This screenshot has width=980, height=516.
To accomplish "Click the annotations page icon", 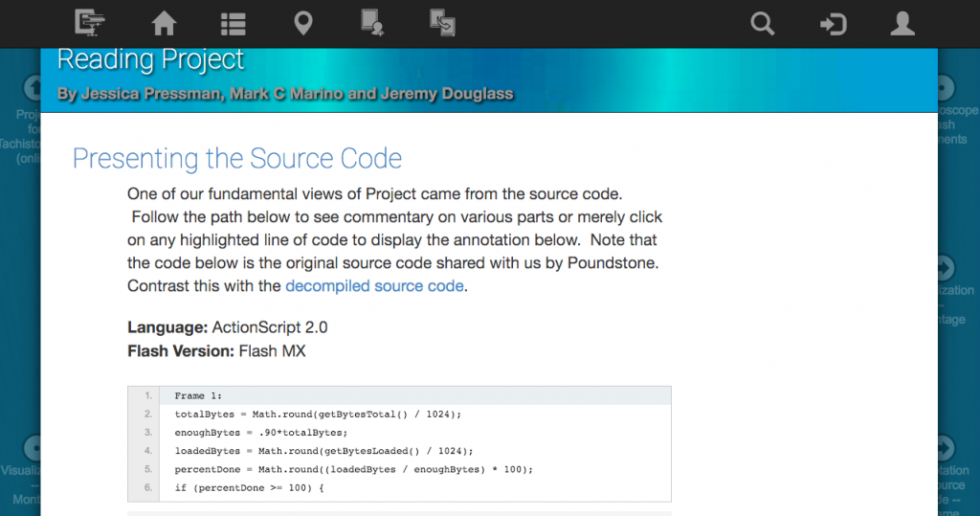I will 372,23.
